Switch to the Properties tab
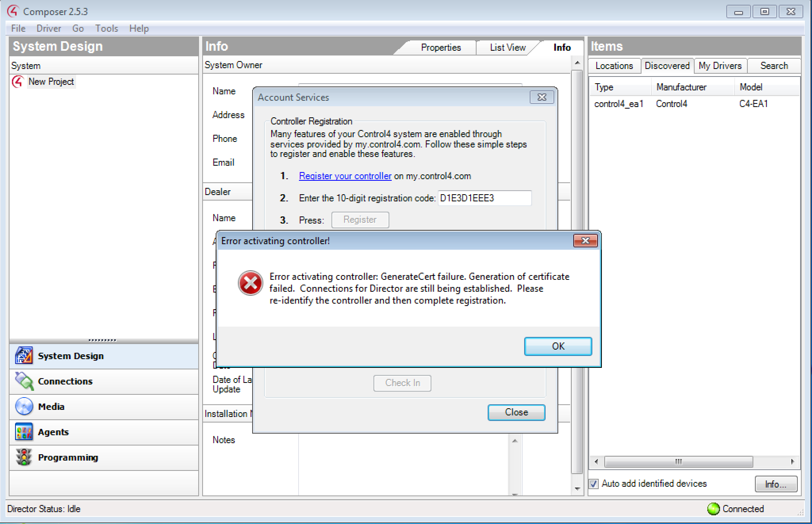The image size is (812, 524). click(x=441, y=48)
